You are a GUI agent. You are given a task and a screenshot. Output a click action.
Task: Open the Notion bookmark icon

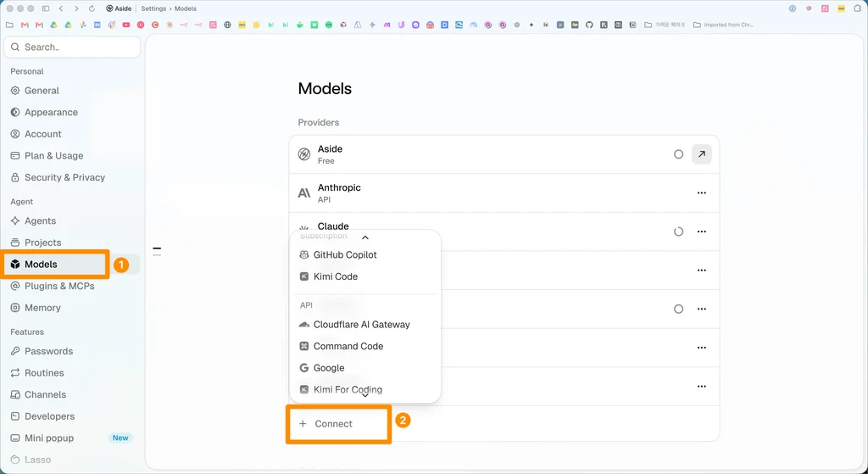pos(632,25)
